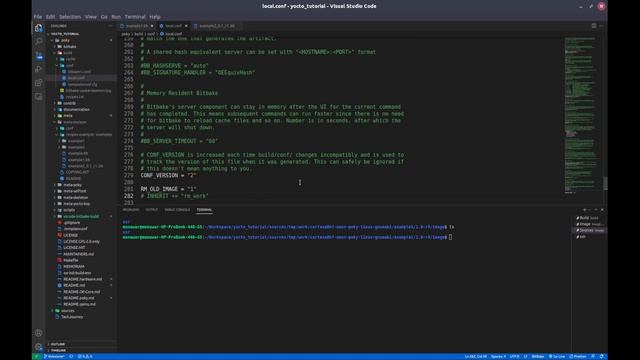Click the errors and warnings status item
The height and width of the screenshot is (360, 640).
point(85,356)
